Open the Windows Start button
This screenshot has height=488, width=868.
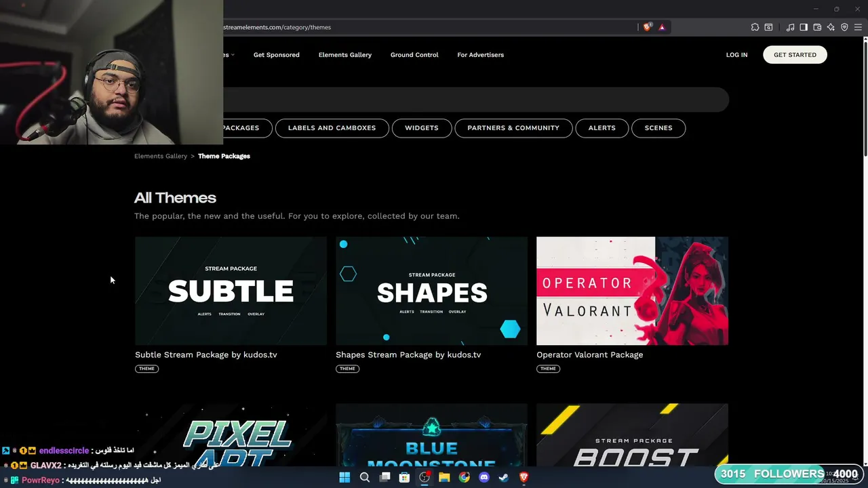tap(344, 477)
